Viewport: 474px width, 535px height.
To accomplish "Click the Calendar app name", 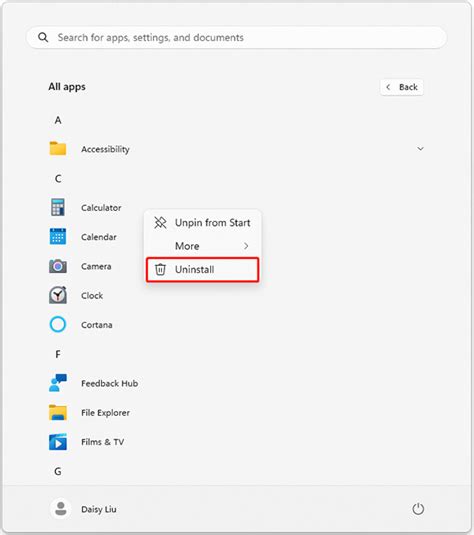I will click(99, 237).
